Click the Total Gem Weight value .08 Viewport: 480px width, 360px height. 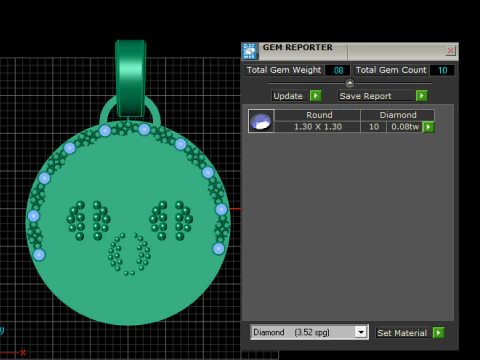pos(338,70)
